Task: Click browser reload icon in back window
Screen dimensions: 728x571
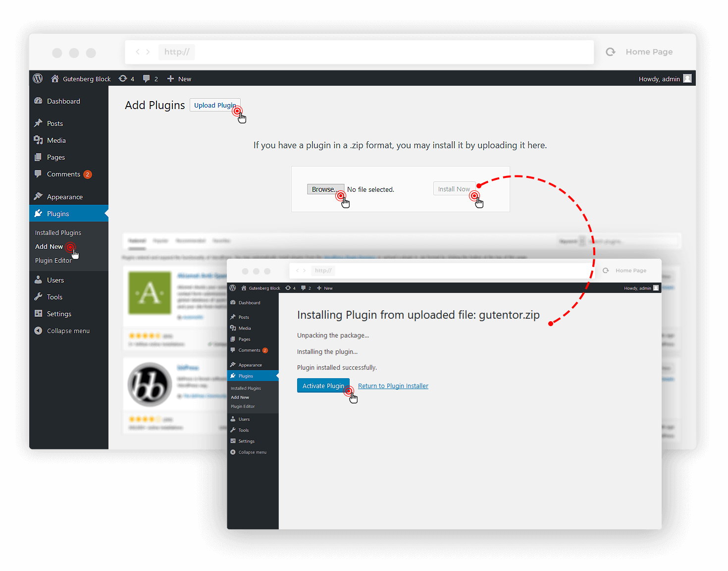Action: 611,52
